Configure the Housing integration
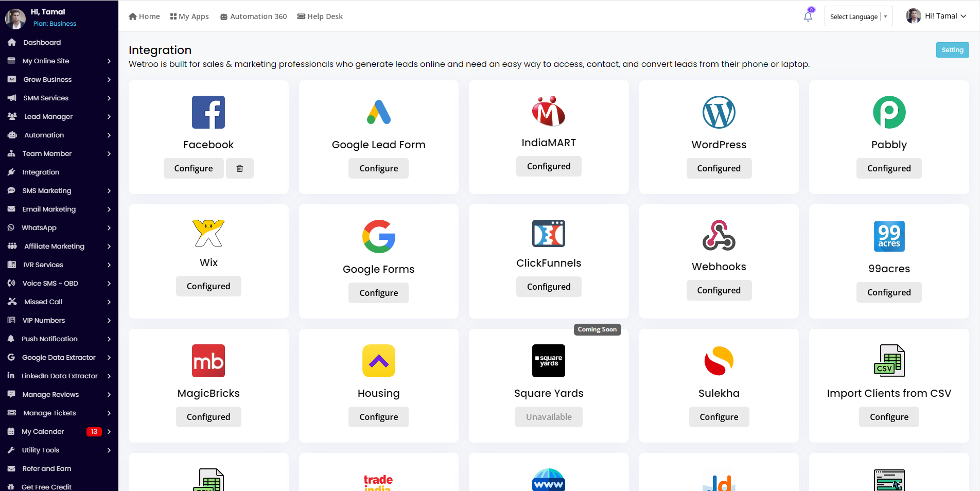The height and width of the screenshot is (491, 980). pos(379,417)
